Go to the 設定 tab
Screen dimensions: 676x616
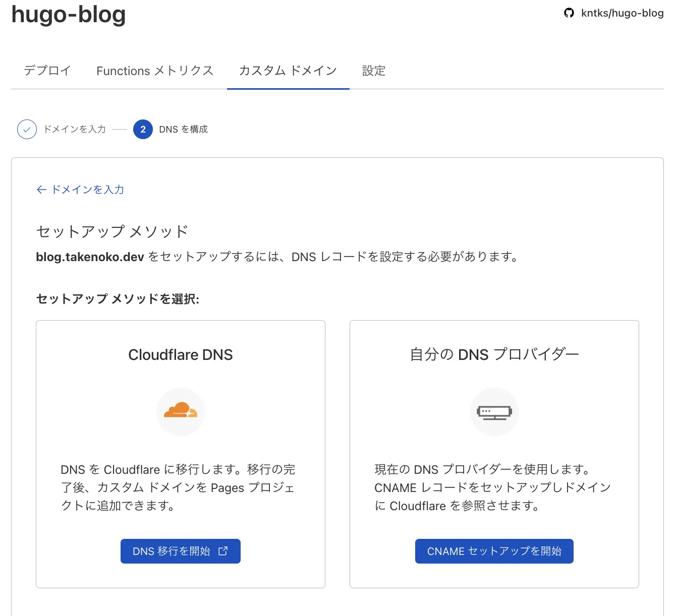point(374,71)
